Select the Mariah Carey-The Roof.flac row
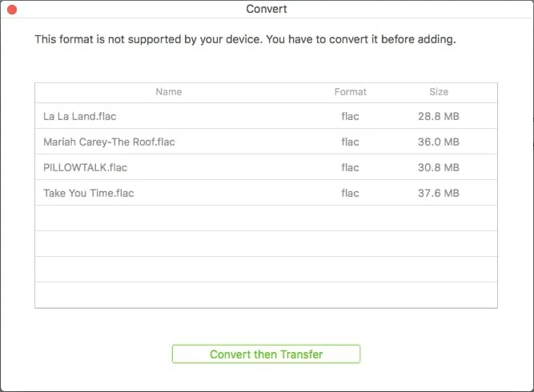The image size is (534, 392). tap(109, 142)
